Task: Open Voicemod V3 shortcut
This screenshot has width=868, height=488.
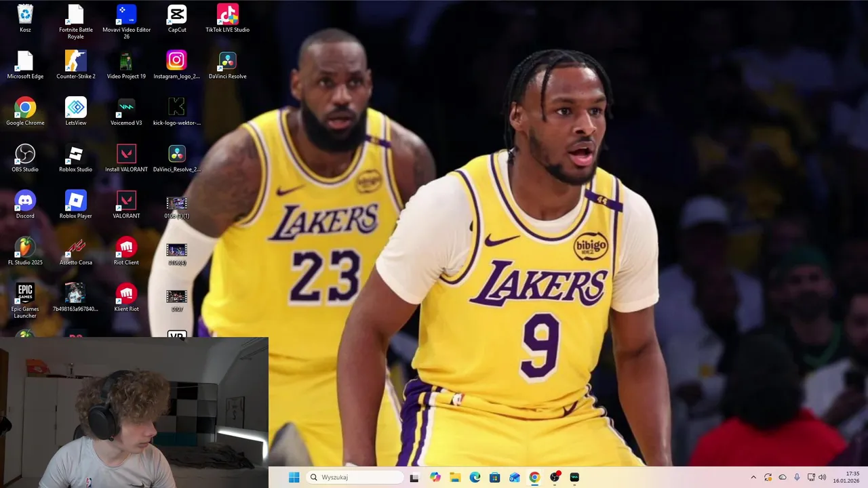Action: [126, 112]
